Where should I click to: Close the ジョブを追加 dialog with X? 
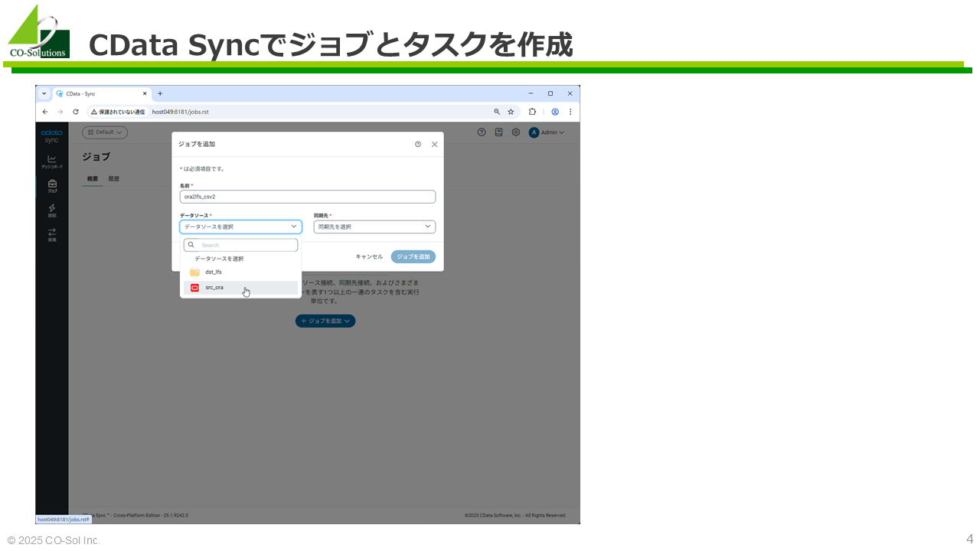[434, 144]
